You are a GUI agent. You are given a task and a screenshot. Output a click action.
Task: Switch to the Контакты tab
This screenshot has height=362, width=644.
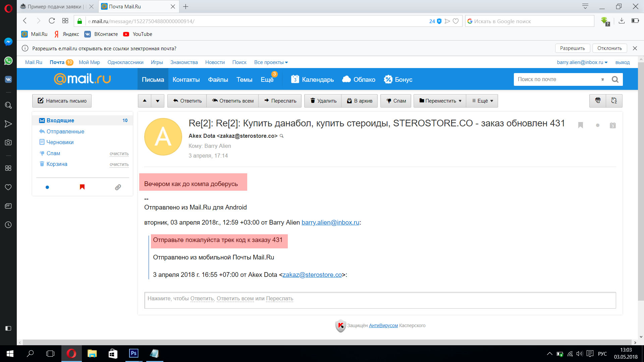click(186, 79)
